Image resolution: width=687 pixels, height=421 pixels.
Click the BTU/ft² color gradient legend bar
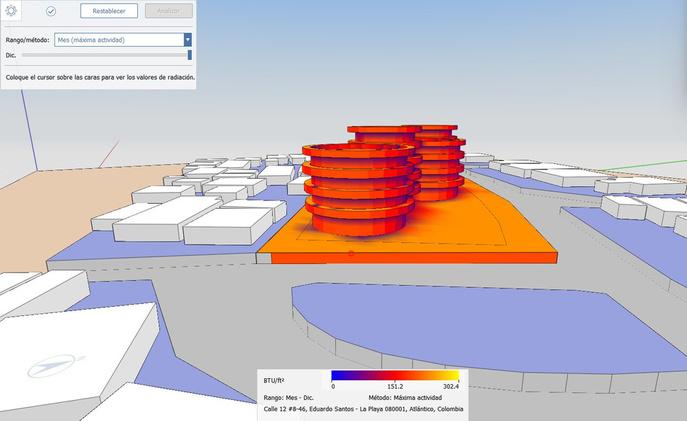pos(395,376)
